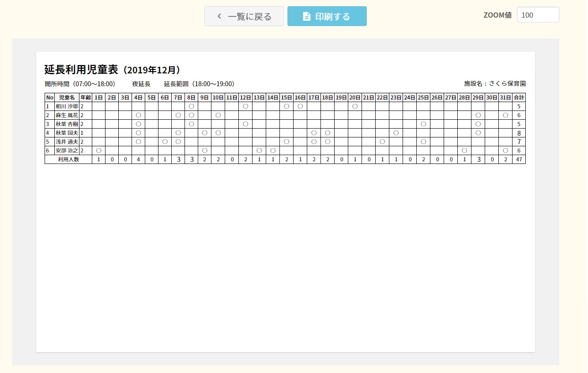
Task: Click the circle for 秋葉 国夫 on 23日
Action: (396, 133)
